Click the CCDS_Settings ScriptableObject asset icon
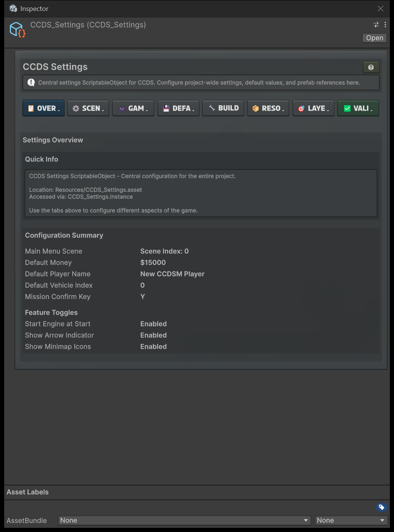394x532 pixels. [17, 30]
